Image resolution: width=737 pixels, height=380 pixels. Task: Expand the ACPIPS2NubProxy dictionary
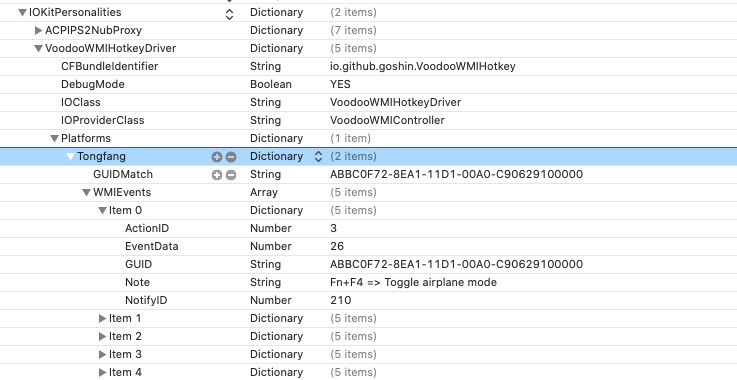(39, 31)
